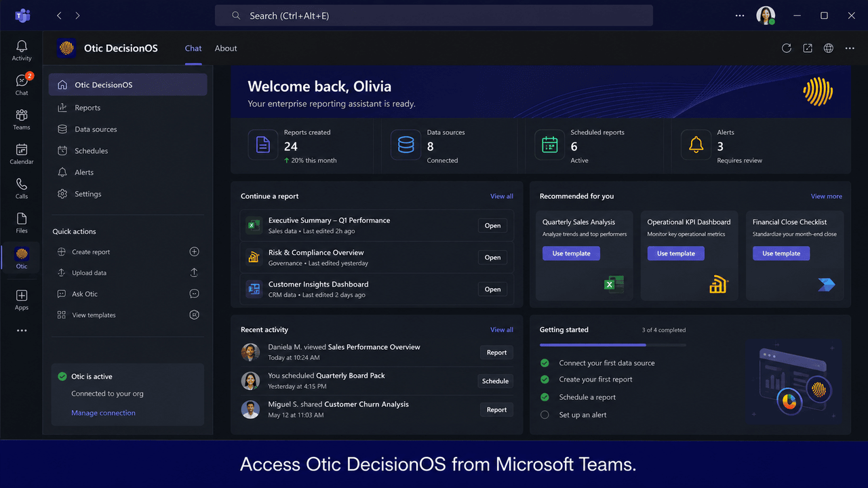Image resolution: width=868 pixels, height=488 pixels.
Task: Click the Getting started progress bar
Action: click(613, 345)
